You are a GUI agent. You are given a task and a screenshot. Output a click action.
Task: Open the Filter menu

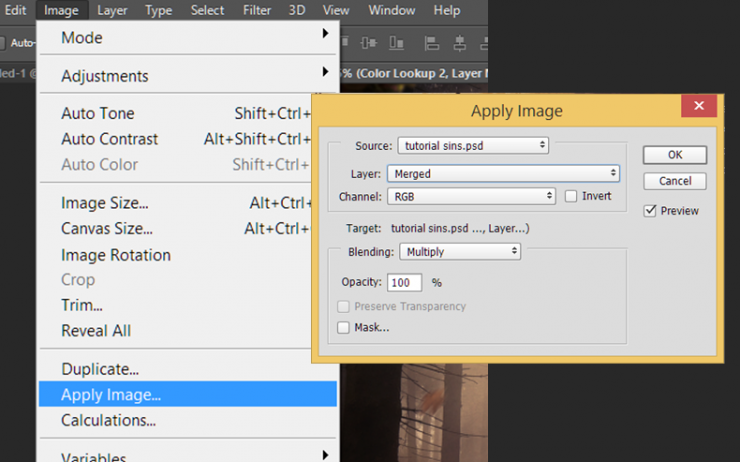pos(257,10)
